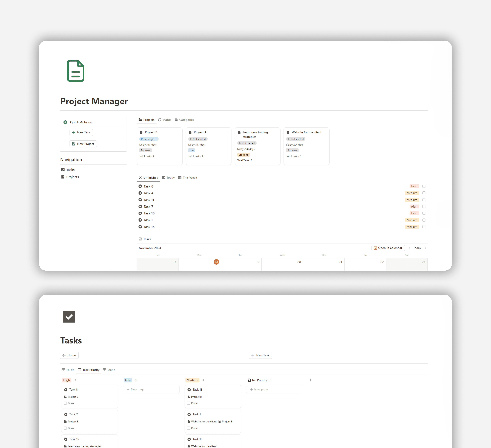
Task: Go to previous calendar period arrow
Action: click(x=409, y=248)
